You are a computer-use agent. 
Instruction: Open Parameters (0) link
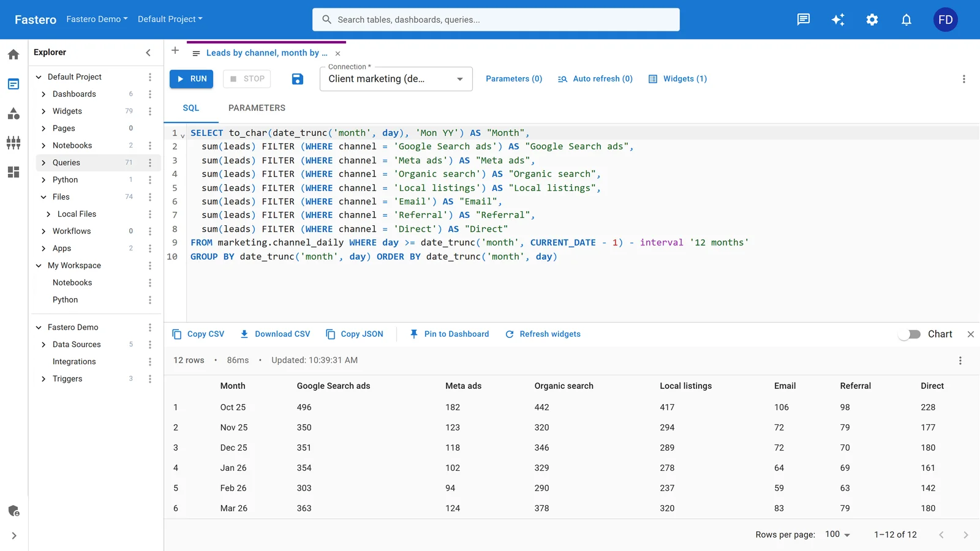(514, 79)
